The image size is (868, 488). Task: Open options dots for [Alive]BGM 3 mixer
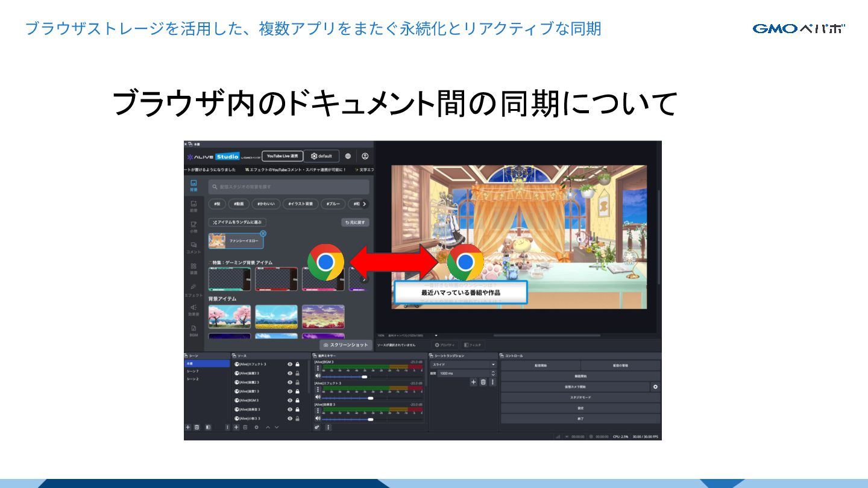(x=318, y=368)
